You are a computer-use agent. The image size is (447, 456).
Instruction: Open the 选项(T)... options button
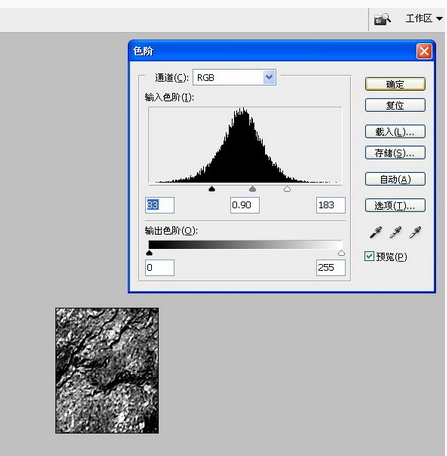[395, 205]
